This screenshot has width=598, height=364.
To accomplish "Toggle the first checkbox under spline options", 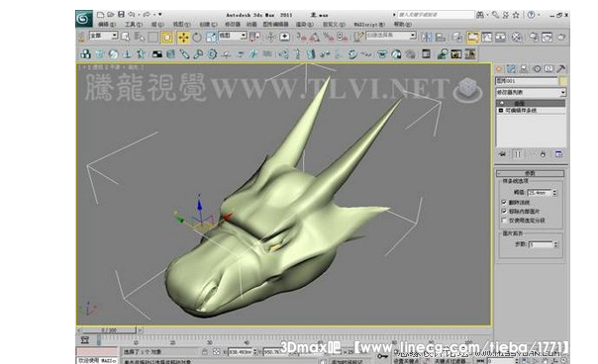I will [x=504, y=202].
